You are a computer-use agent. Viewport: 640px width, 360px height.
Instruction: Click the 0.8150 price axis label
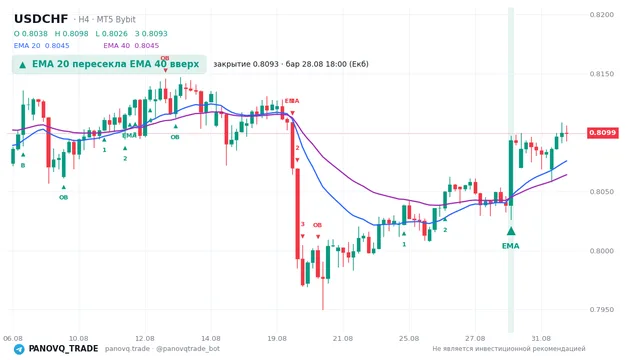click(602, 74)
